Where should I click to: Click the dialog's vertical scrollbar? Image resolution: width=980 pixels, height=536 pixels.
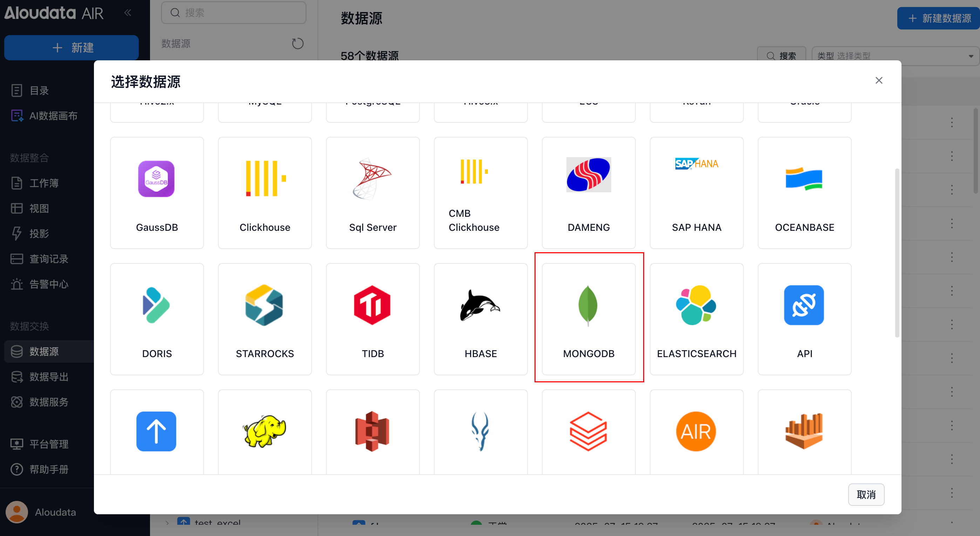click(897, 253)
